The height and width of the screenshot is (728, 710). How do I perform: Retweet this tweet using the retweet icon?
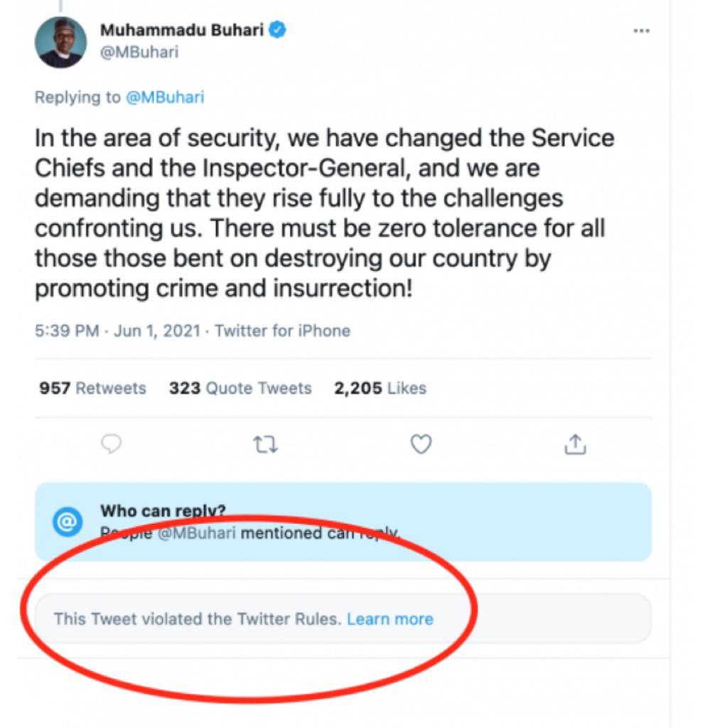tap(266, 445)
